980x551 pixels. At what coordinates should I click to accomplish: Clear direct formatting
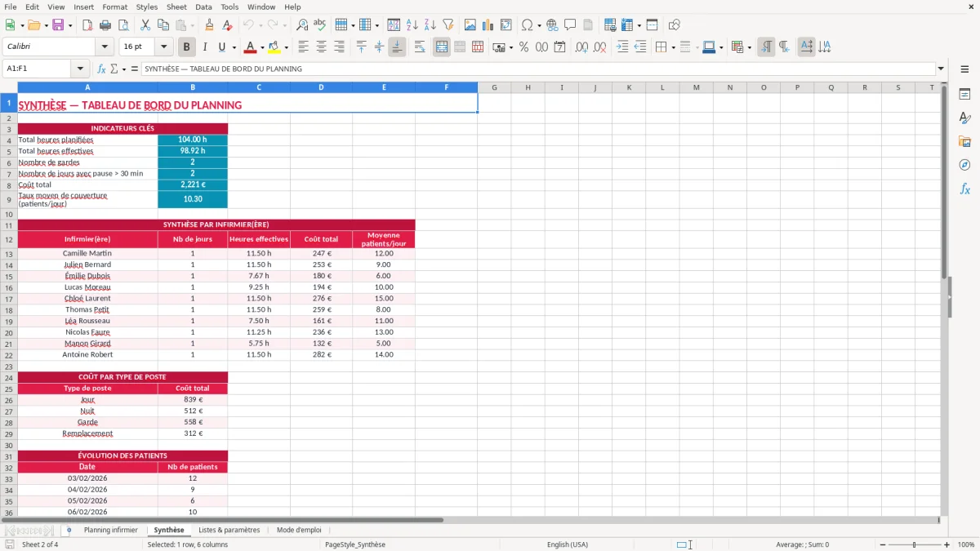228,25
